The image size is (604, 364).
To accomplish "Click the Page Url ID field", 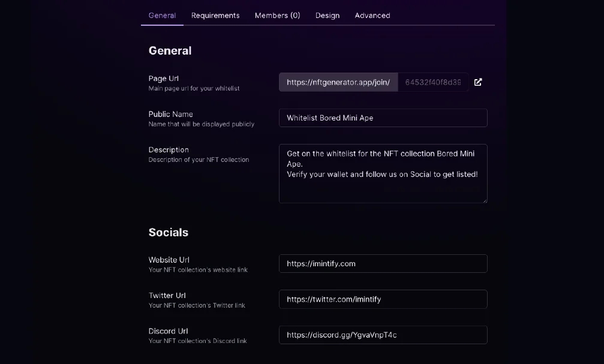I will tap(433, 82).
